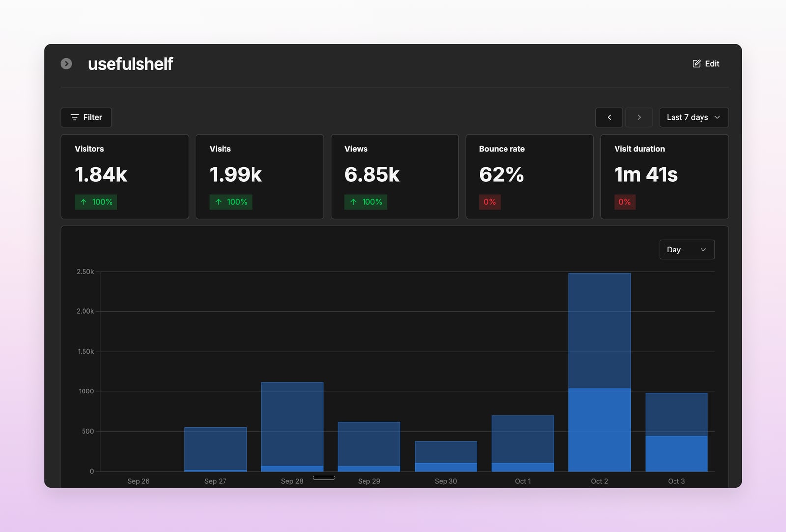
Task: Open the Day interval dropdown
Action: tap(687, 250)
